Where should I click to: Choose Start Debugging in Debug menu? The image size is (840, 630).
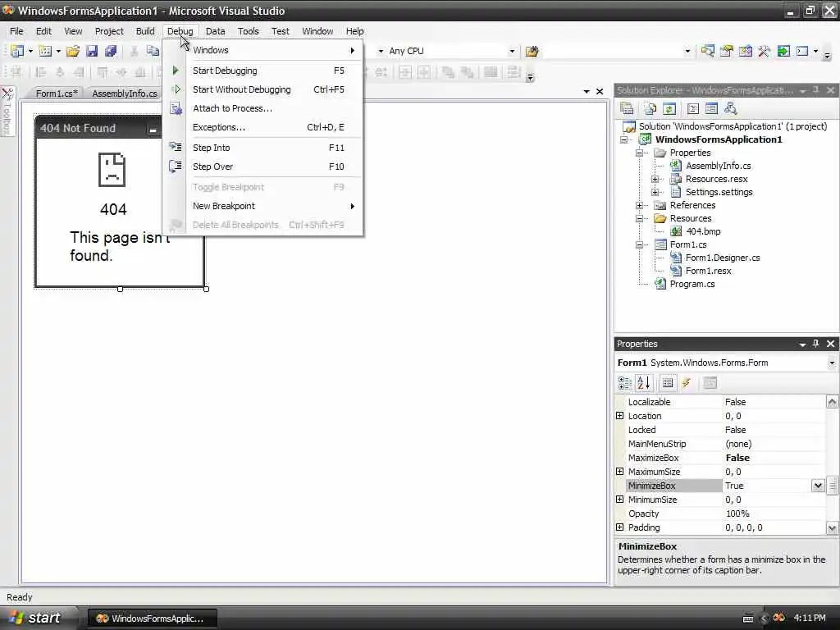(x=262, y=71)
